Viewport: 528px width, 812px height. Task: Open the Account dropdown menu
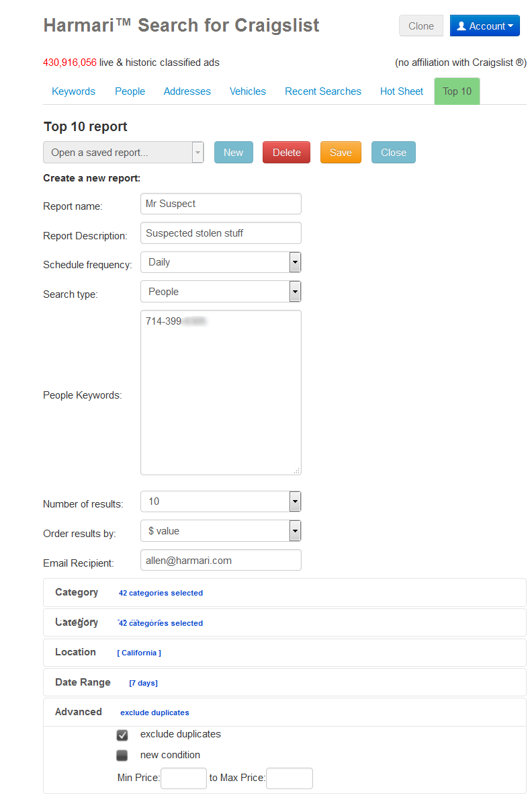click(484, 26)
